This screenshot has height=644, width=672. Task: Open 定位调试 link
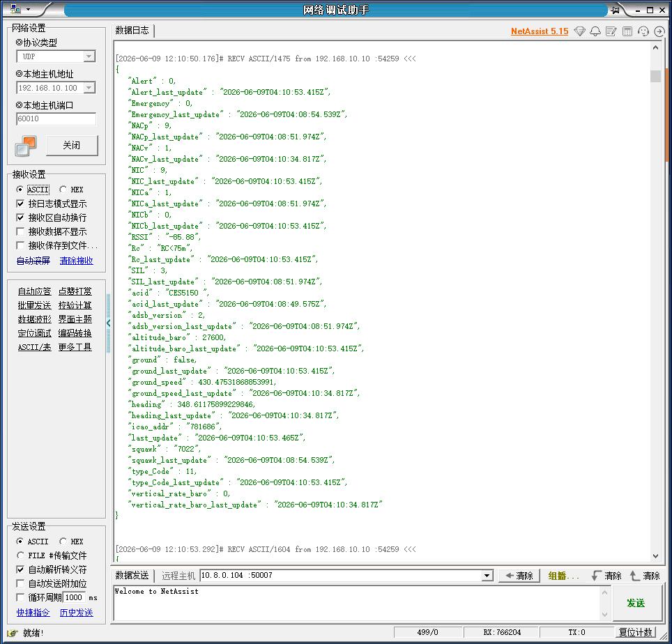point(35,333)
